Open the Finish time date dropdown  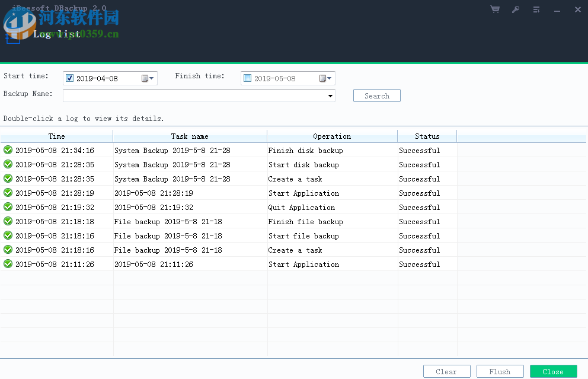(329, 78)
